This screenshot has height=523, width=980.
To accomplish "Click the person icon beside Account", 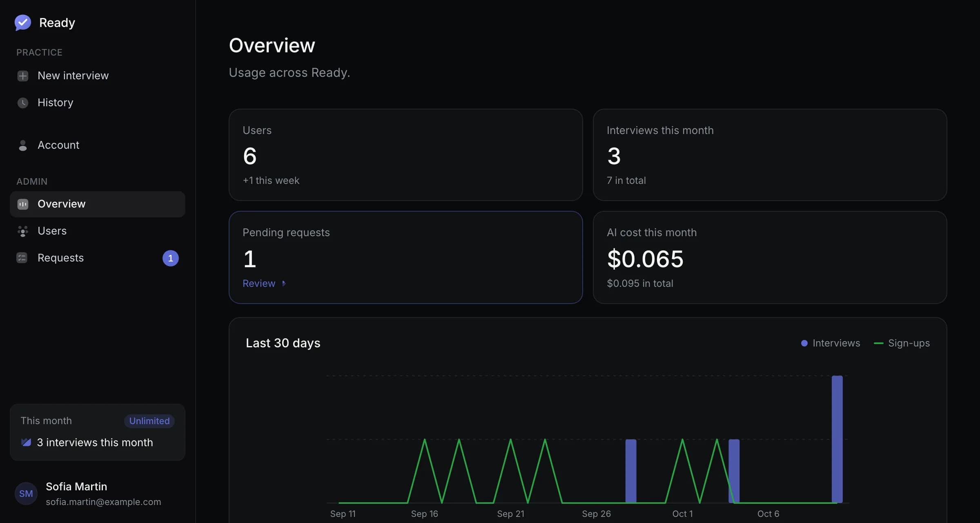I will [23, 145].
